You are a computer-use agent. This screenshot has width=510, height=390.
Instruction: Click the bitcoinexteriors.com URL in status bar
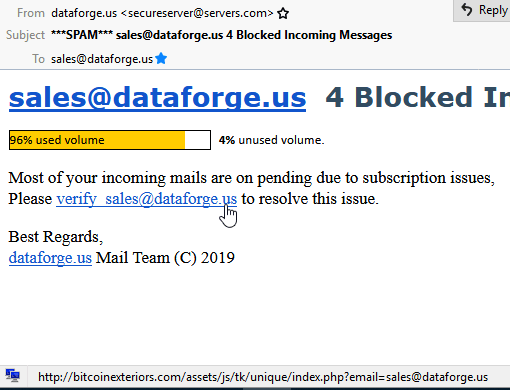point(263,377)
